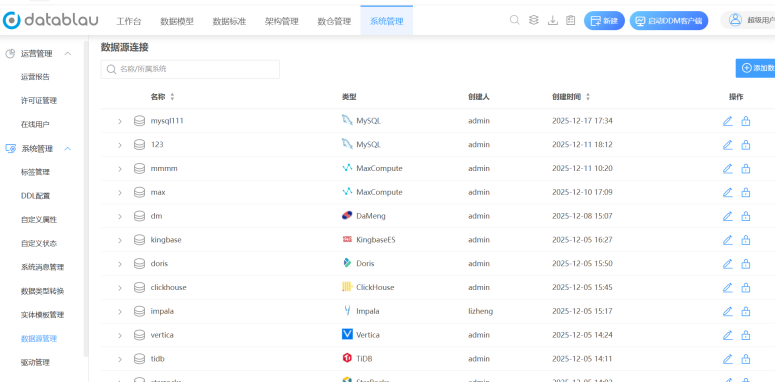The height and width of the screenshot is (382, 775).
Task: Open the search icon in the top bar
Action: tap(515, 20)
